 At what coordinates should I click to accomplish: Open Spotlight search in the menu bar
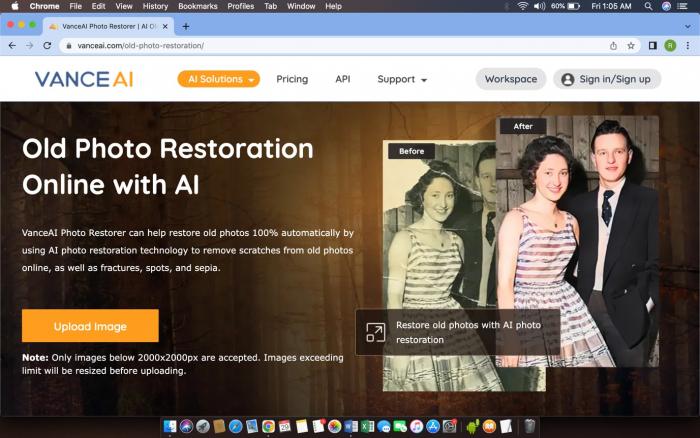point(648,6)
